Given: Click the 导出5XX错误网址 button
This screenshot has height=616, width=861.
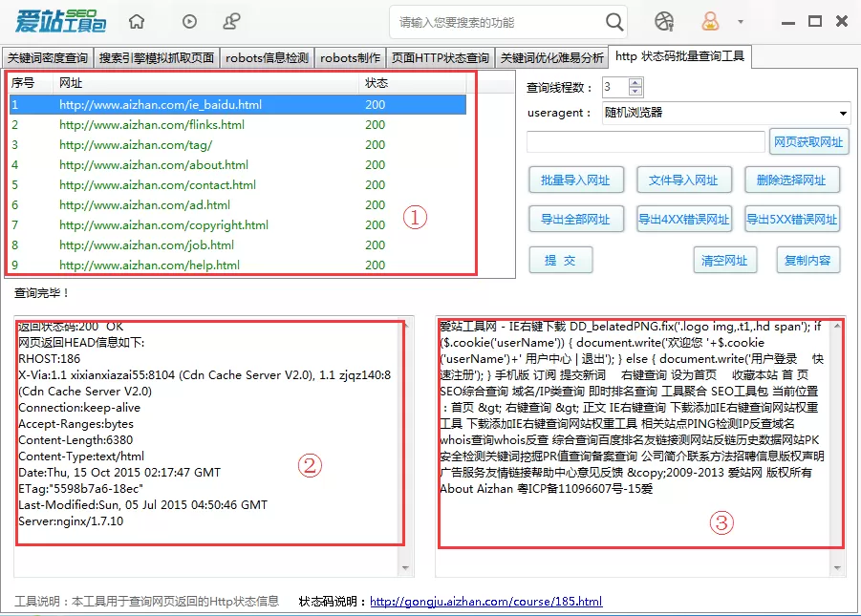Looking at the screenshot, I should pos(792,219).
